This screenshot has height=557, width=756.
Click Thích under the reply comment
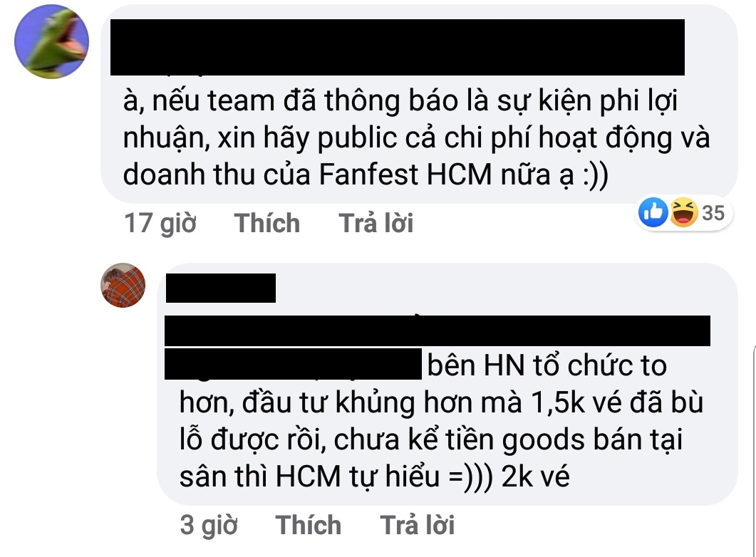[x=308, y=525]
